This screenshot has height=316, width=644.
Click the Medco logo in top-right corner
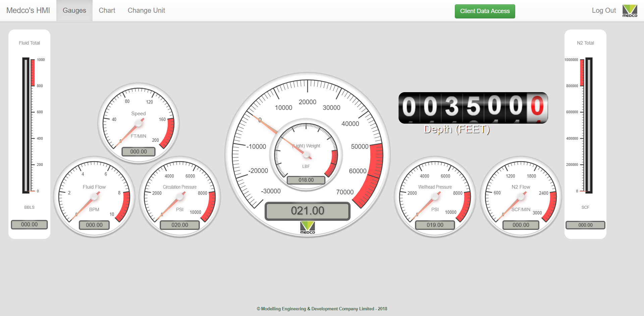tap(630, 11)
